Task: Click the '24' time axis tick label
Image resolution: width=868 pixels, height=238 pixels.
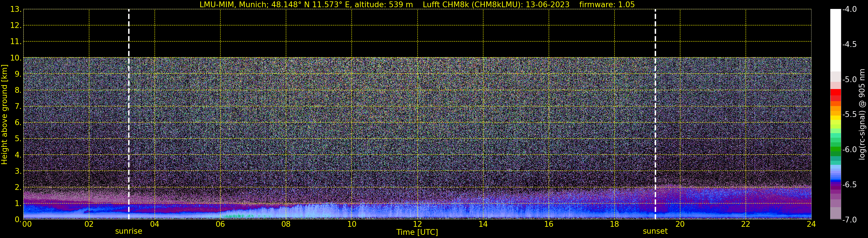Action: click(811, 224)
